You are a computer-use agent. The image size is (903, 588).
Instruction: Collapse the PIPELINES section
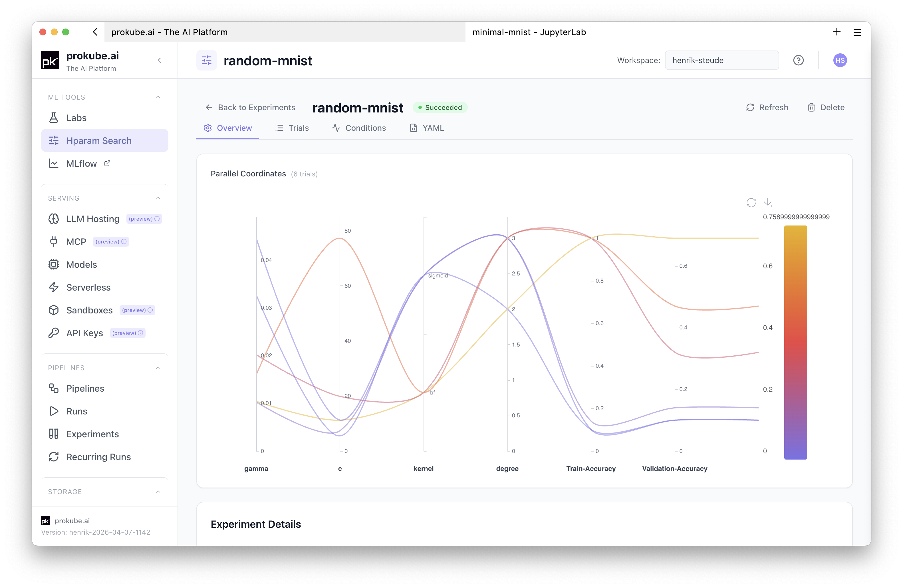[158, 368]
